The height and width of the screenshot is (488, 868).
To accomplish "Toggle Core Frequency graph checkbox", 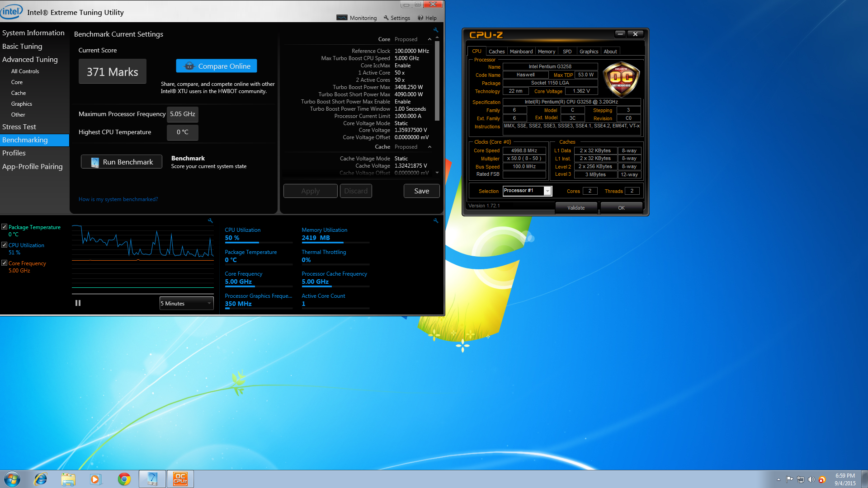I will (4, 263).
